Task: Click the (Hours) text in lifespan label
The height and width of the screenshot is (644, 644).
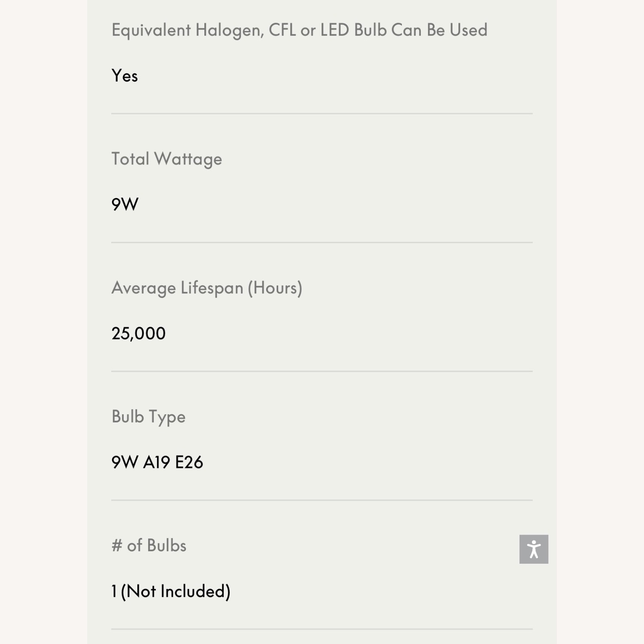Action: [x=275, y=288]
